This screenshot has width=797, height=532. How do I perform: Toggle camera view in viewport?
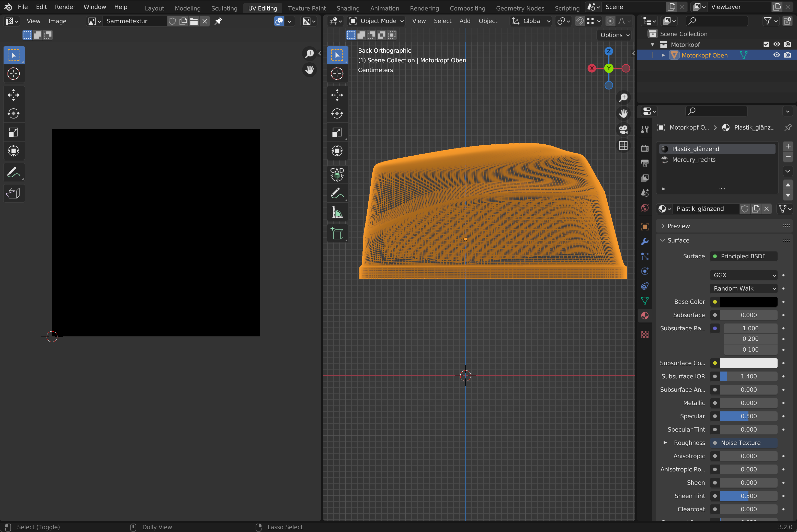pos(623,129)
